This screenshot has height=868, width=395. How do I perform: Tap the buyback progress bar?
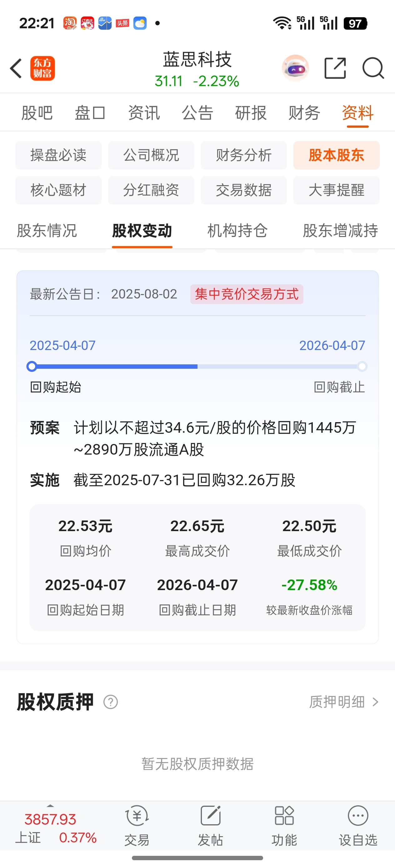(x=197, y=366)
